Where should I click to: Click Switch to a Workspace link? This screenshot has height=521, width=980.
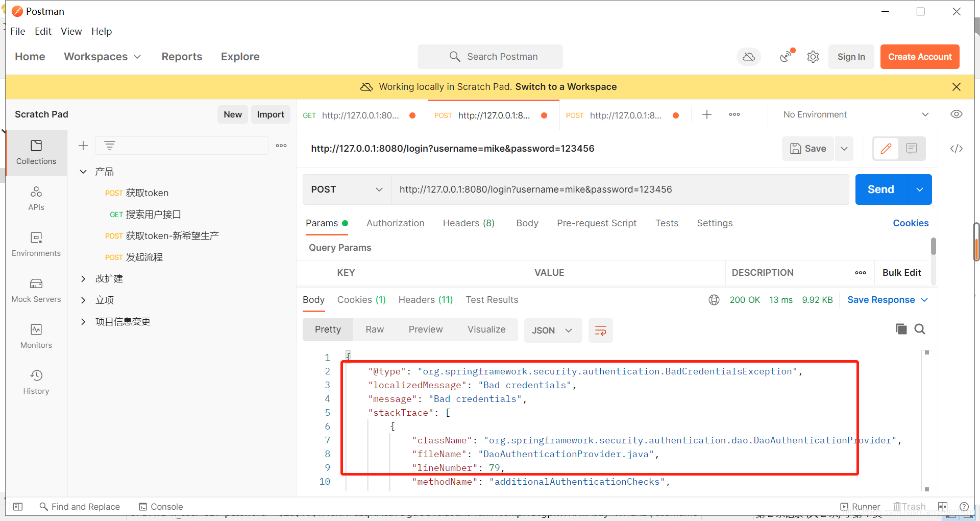point(566,87)
